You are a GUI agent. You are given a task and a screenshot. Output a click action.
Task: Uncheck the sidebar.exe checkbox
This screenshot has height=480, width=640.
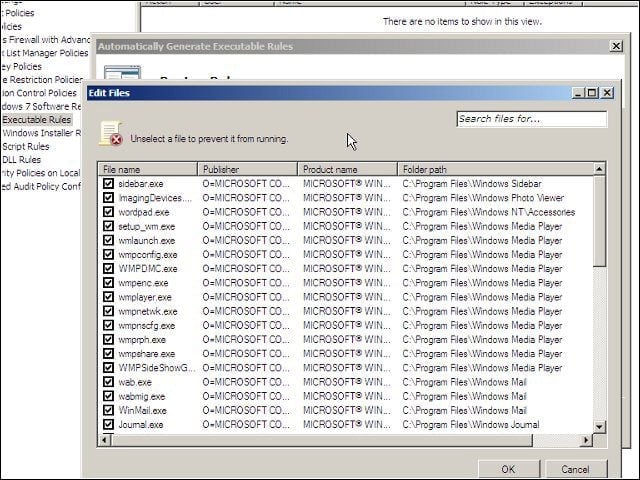108,184
